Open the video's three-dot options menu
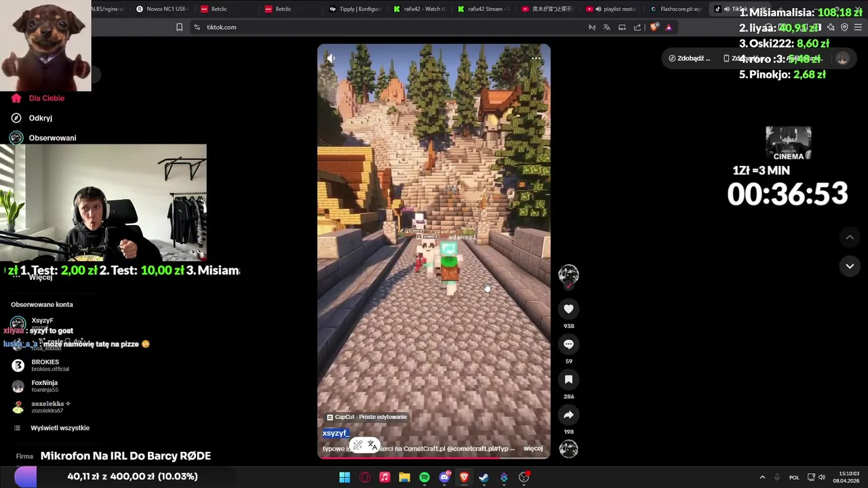868x488 pixels. 536,58
